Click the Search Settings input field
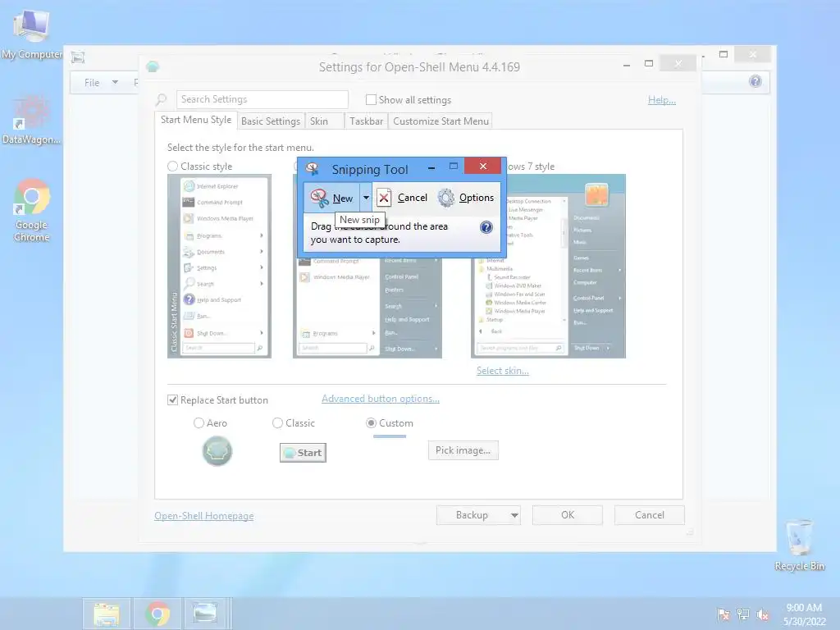This screenshot has height=630, width=840. [x=262, y=99]
